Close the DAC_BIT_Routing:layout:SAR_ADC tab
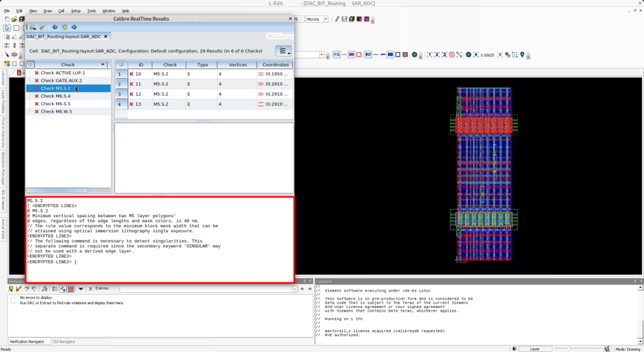Image resolution: width=644 pixels, height=352 pixels. click(107, 37)
